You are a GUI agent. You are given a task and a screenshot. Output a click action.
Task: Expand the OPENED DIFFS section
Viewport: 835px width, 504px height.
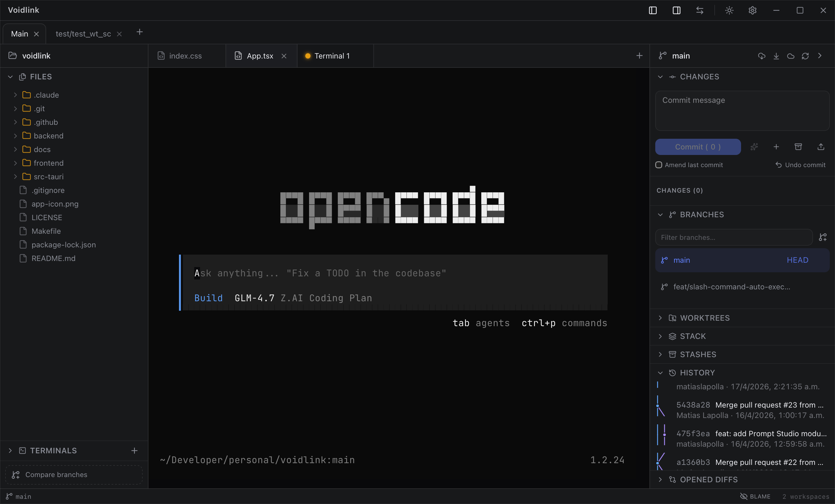[x=660, y=480]
